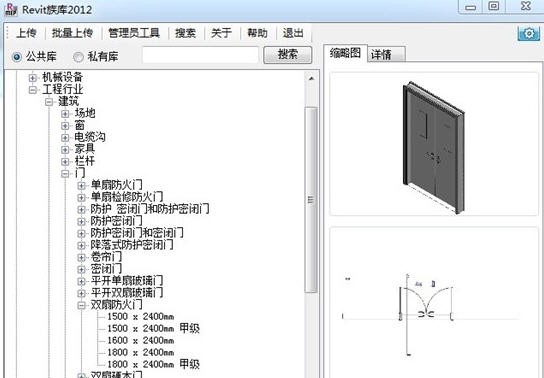Select the 防护 密闭门和防护密闭门 tree label
Image resolution: width=544 pixels, height=378 pixels.
pos(150,209)
